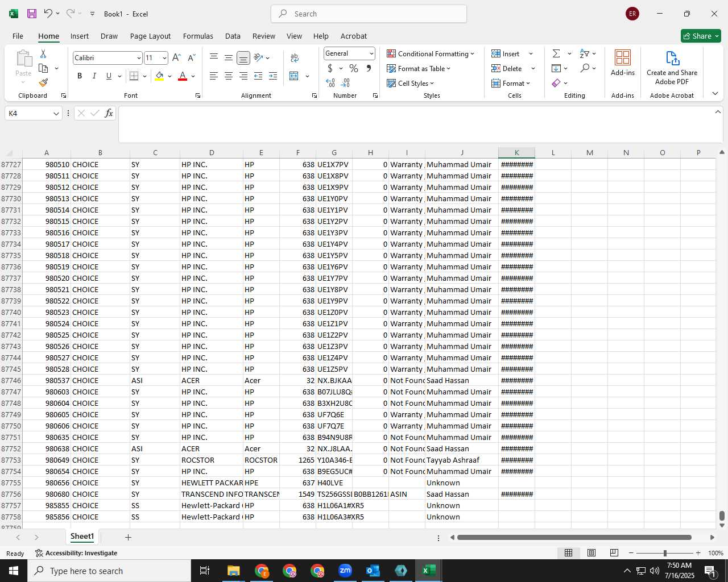This screenshot has height=582, width=728.
Task: Click Fill down icon in Editing
Action: [x=556, y=68]
